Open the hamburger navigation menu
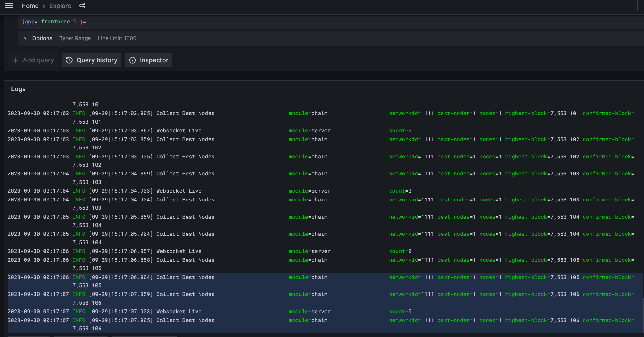 tap(9, 6)
